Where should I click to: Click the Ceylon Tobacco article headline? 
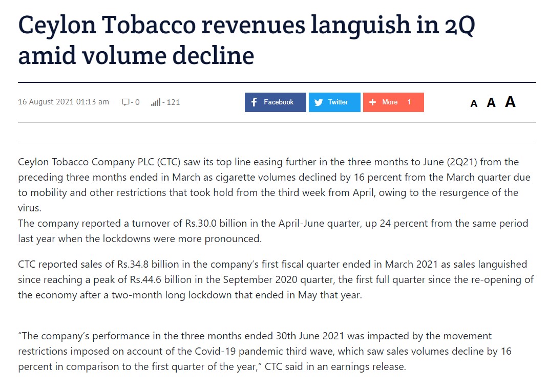246,40
